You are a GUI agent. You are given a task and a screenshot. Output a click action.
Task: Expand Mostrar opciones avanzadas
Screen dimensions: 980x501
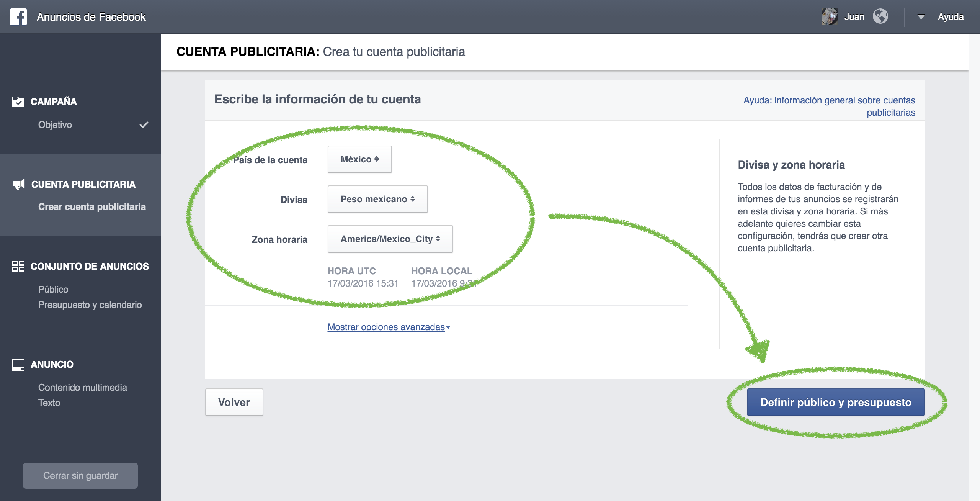click(x=389, y=327)
